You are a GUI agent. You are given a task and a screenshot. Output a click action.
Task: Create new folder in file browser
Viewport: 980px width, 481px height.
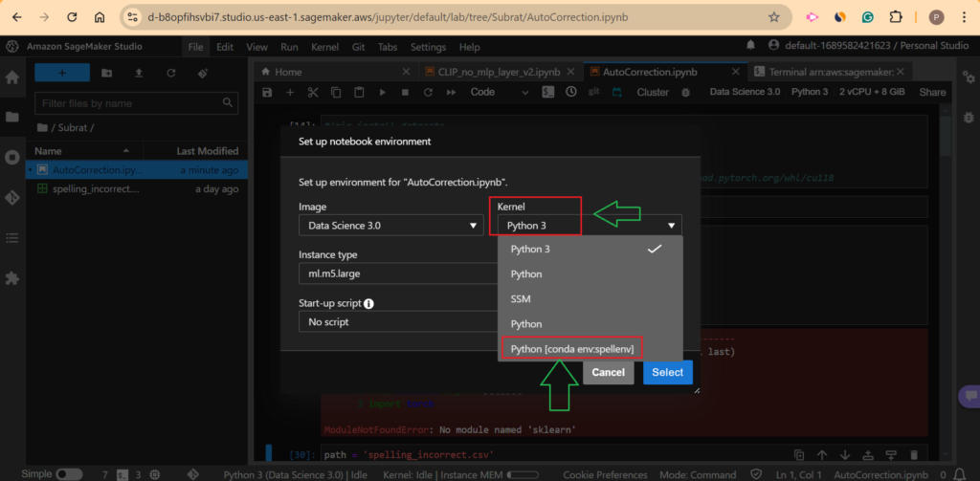click(106, 73)
